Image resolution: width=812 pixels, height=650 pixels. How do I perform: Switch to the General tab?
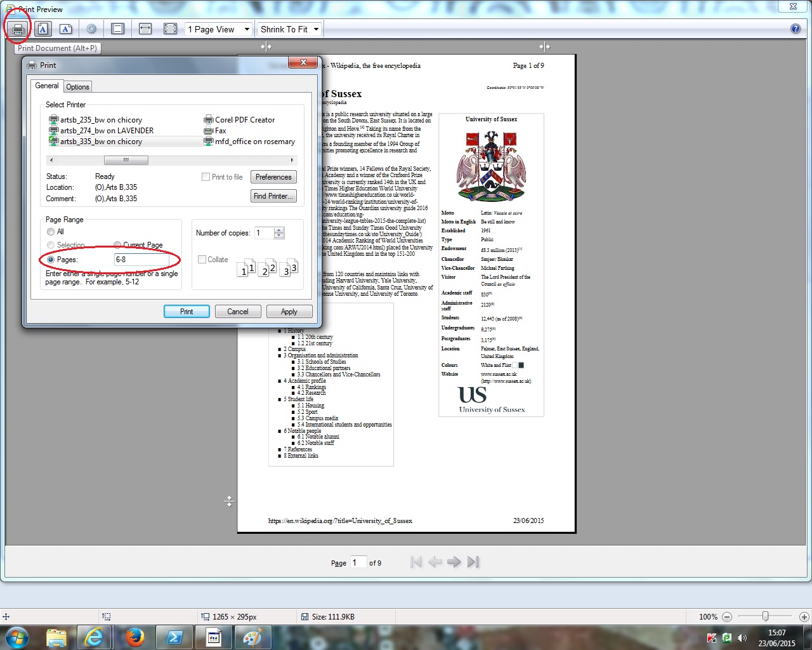pos(46,86)
